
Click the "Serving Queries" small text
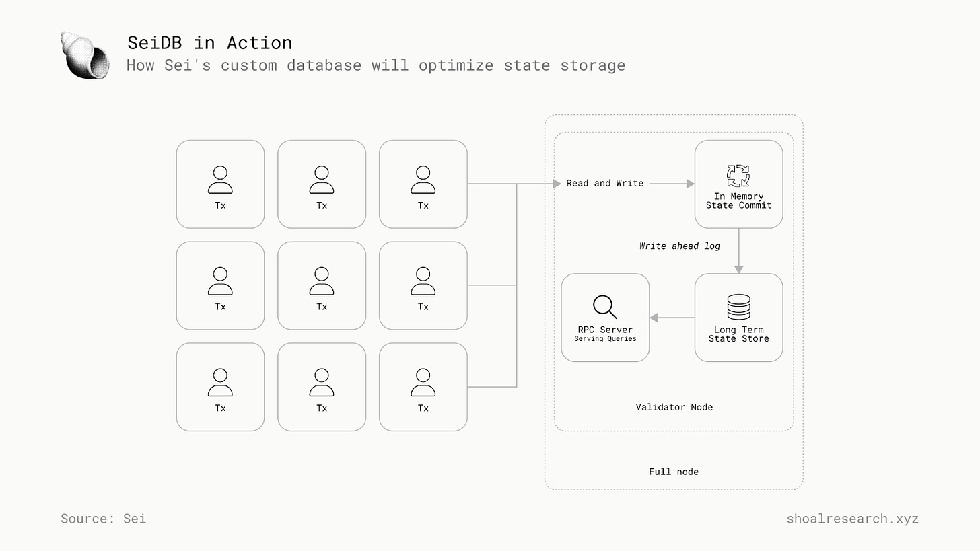pos(605,339)
